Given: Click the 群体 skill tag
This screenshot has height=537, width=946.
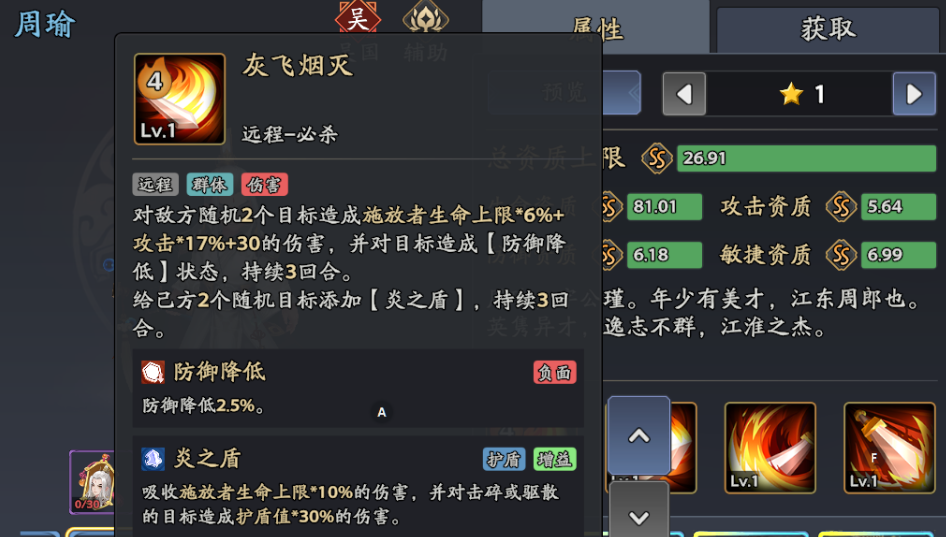Looking at the screenshot, I should (209, 185).
